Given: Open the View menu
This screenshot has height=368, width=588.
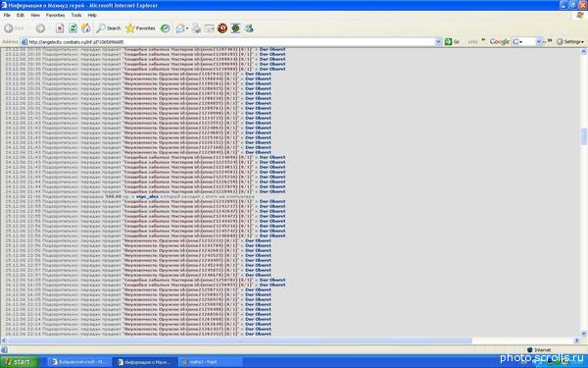Looking at the screenshot, I should (x=35, y=15).
